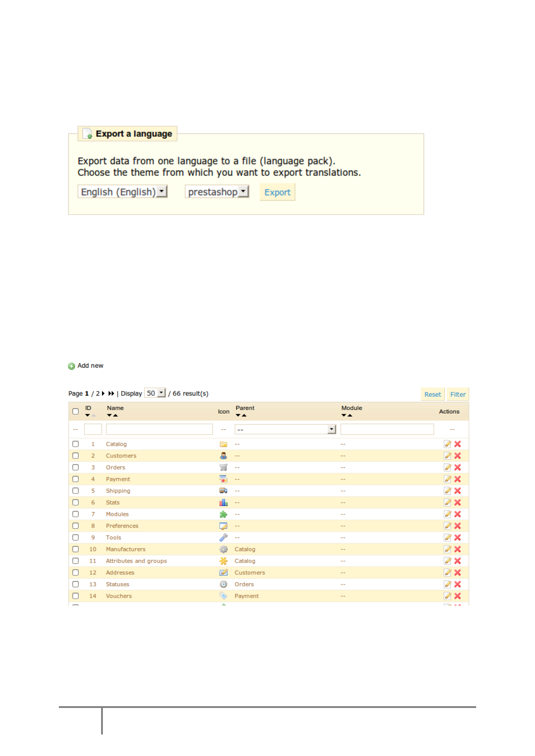Go to next page arrow
The height and width of the screenshot is (756, 535).
click(103, 393)
